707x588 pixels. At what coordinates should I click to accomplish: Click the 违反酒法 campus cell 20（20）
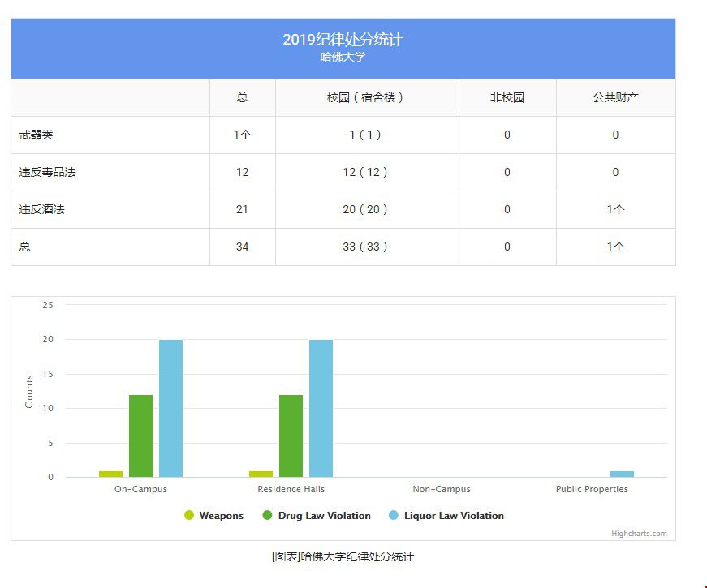(365, 209)
